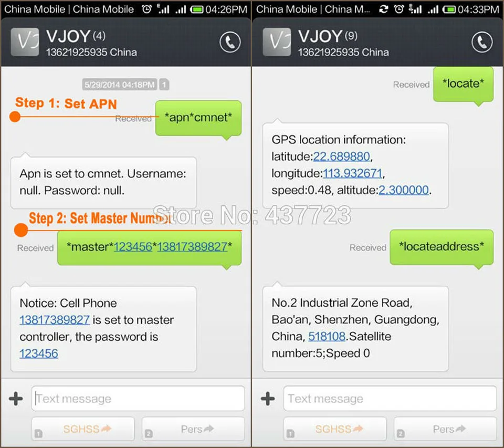Tap the plus attachment icon on right screen

click(268, 399)
